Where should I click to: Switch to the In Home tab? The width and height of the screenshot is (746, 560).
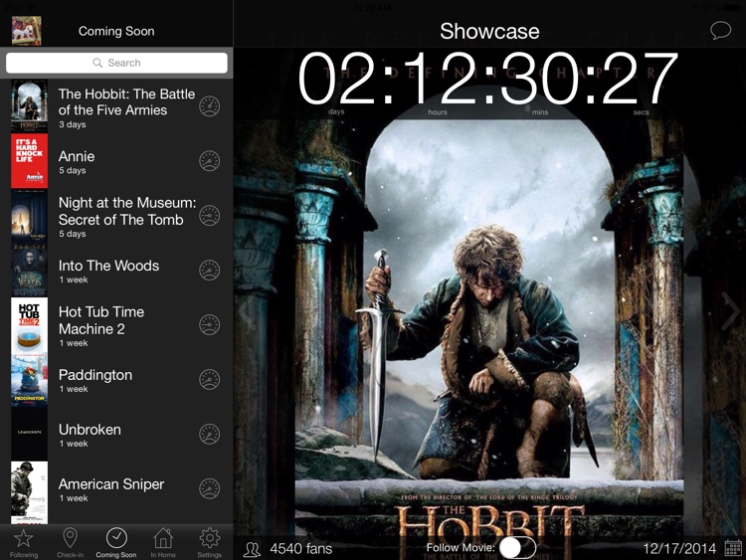pyautogui.click(x=163, y=542)
